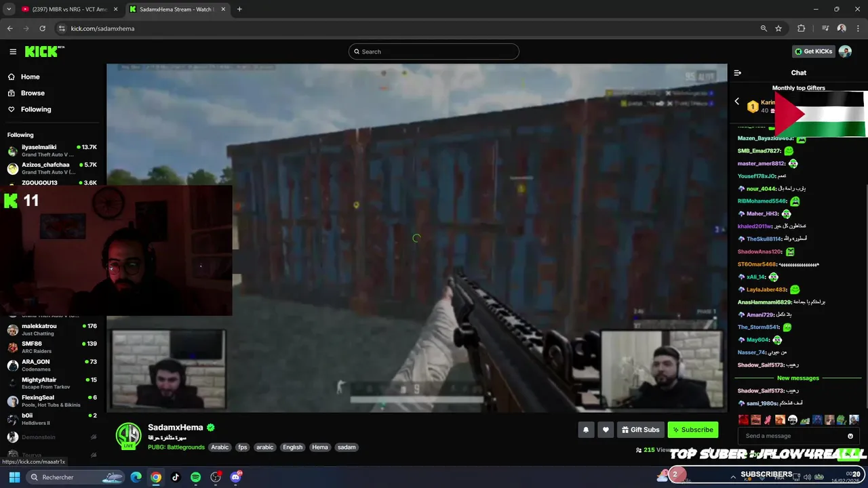Screen dimensions: 868x488
Task: Follow channel with heart button
Action: 606,430
